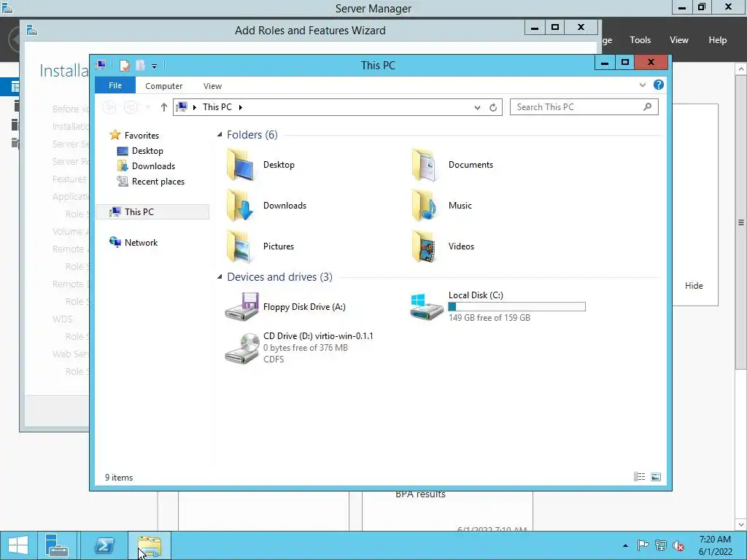Open the Documents folder icon
This screenshot has width=747, height=560.
(425, 165)
